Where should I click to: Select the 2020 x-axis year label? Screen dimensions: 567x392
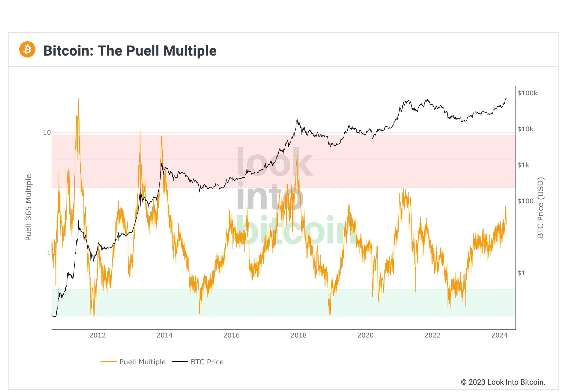365,335
